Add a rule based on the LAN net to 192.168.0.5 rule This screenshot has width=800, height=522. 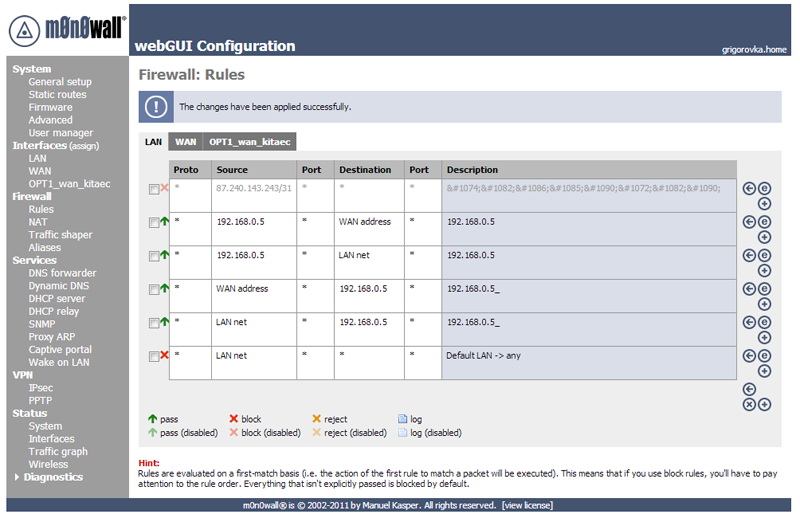764,338
